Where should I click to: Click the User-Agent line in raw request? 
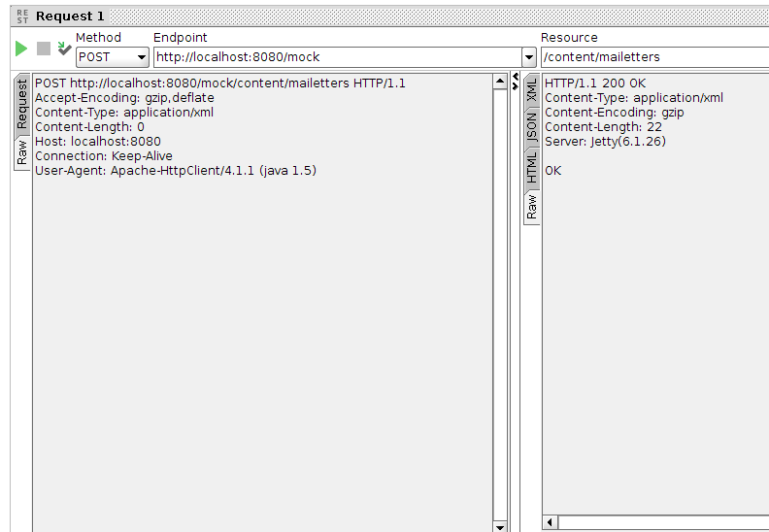point(176,171)
